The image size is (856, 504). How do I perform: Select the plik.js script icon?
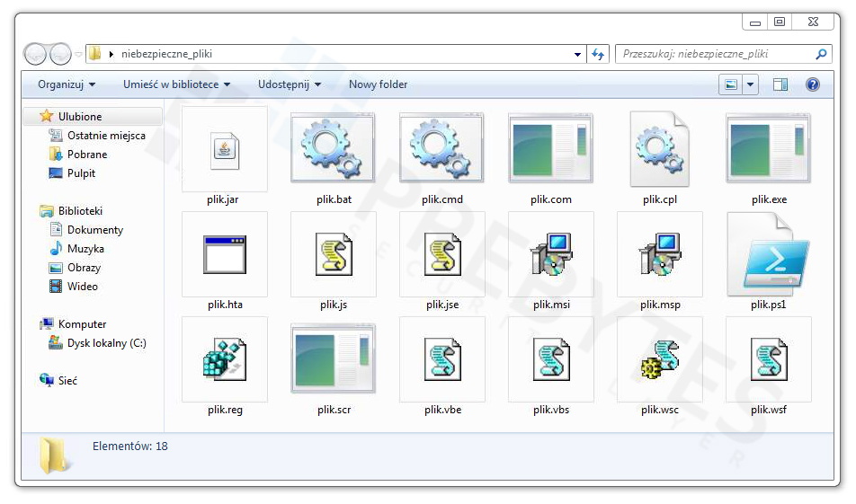[x=334, y=254]
